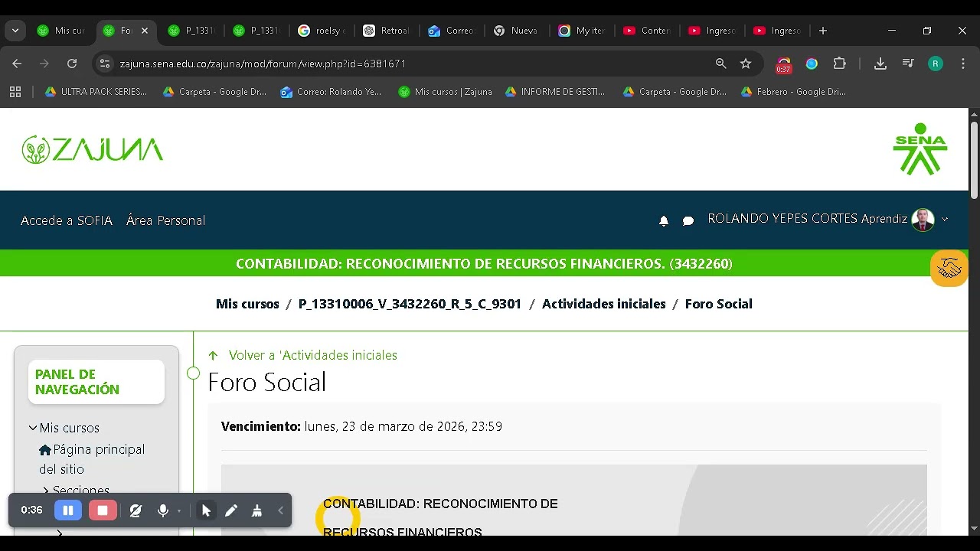
Task: Collapse the recorder toolbar with chevron
Action: tap(280, 510)
